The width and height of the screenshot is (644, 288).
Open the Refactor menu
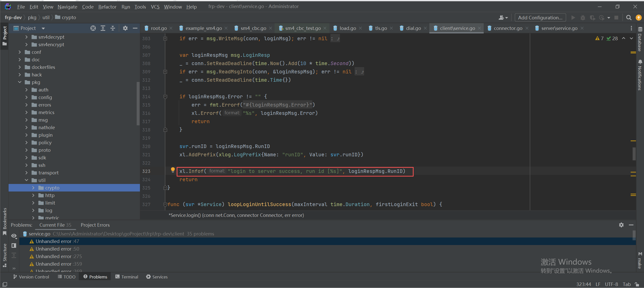[x=107, y=7]
